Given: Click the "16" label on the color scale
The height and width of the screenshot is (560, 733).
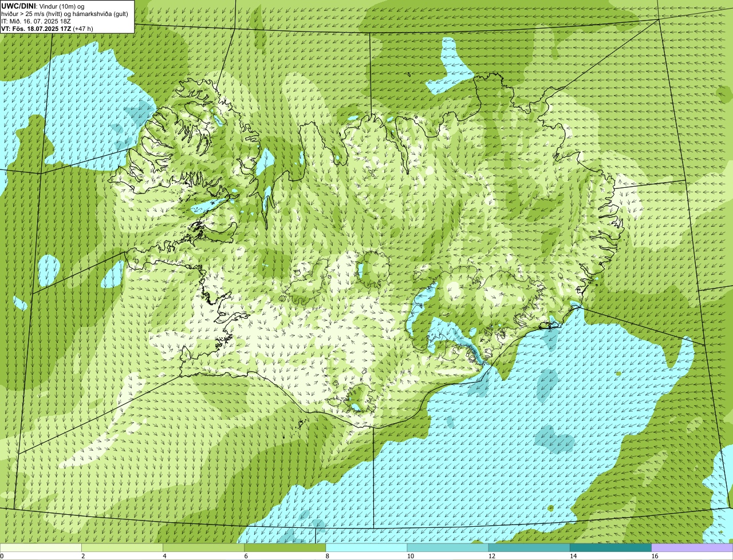Looking at the screenshot, I should 655,556.
